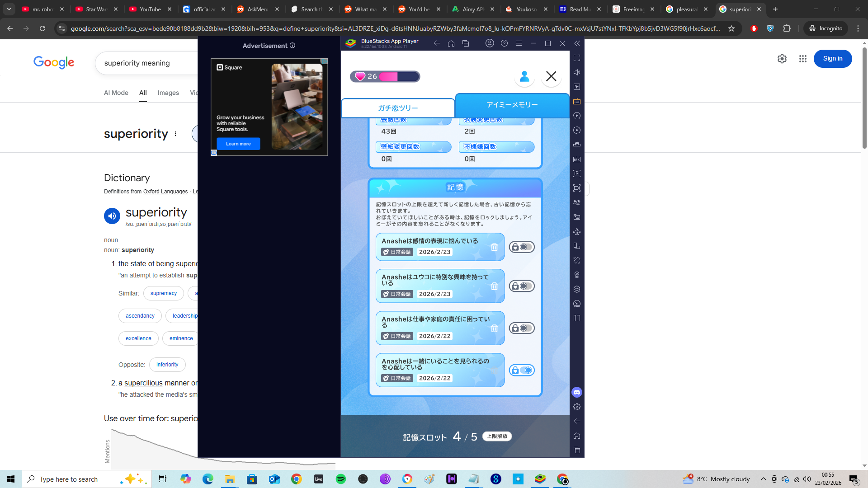868x488 pixels.
Task: Open the BlueStacks recent apps icon in title bar
Action: [466, 43]
